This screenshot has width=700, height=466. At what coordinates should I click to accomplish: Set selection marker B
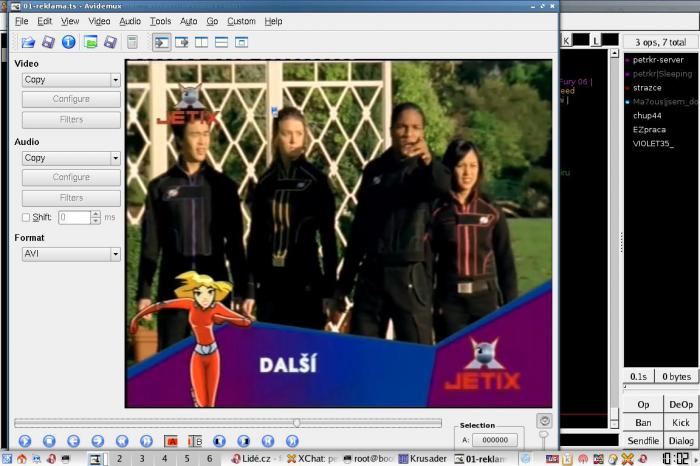pos(195,441)
